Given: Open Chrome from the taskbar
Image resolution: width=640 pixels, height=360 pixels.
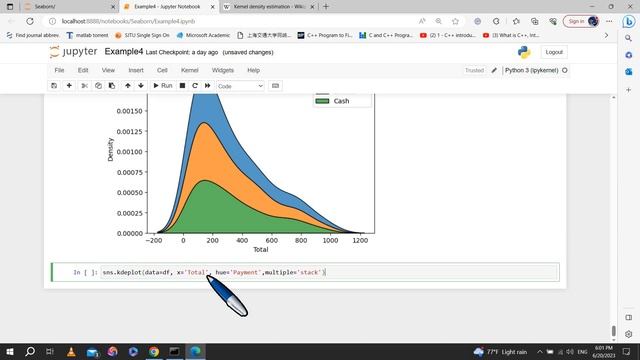Looking at the screenshot, I should pos(154,351).
